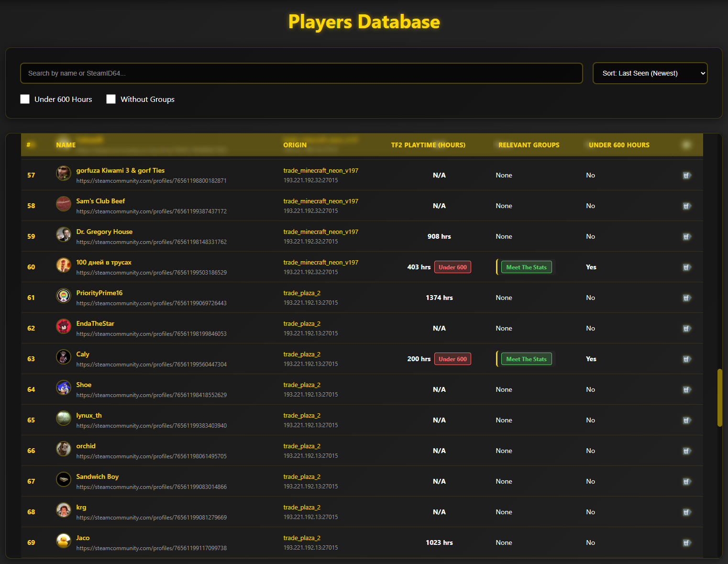Check the Without Groups checkbox

[111, 99]
